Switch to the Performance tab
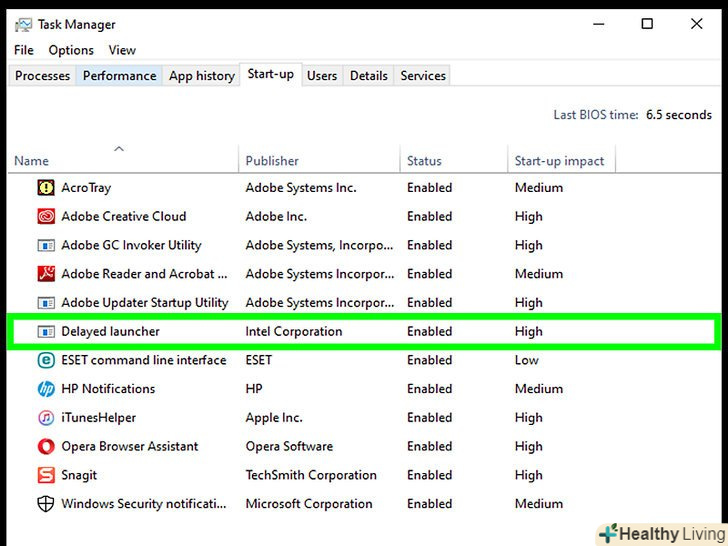 (x=119, y=76)
